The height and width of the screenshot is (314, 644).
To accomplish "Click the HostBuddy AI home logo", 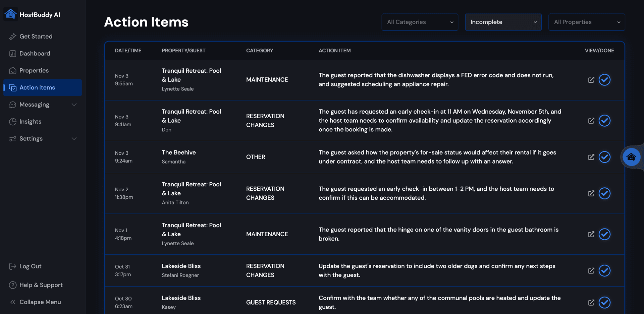I will [x=10, y=14].
